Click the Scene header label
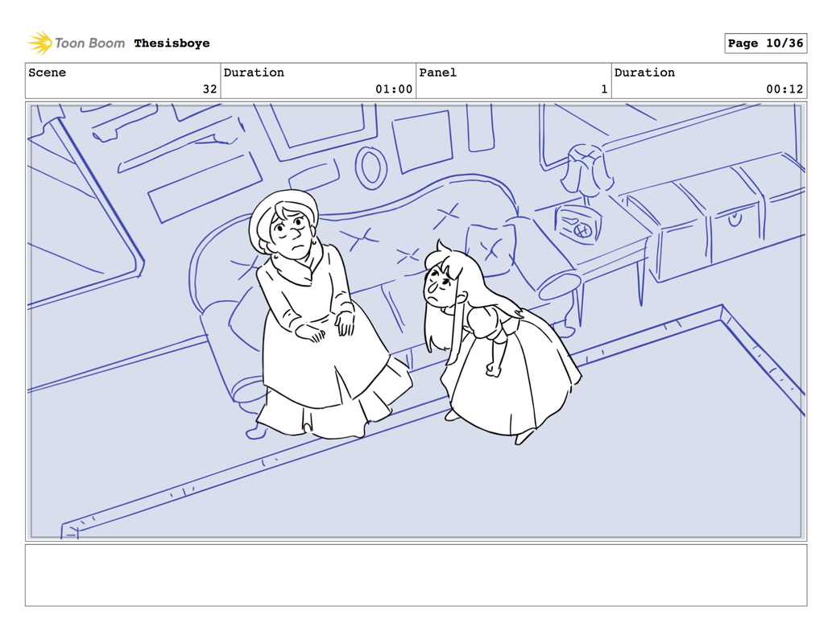The width and height of the screenshot is (832, 644). [48, 72]
